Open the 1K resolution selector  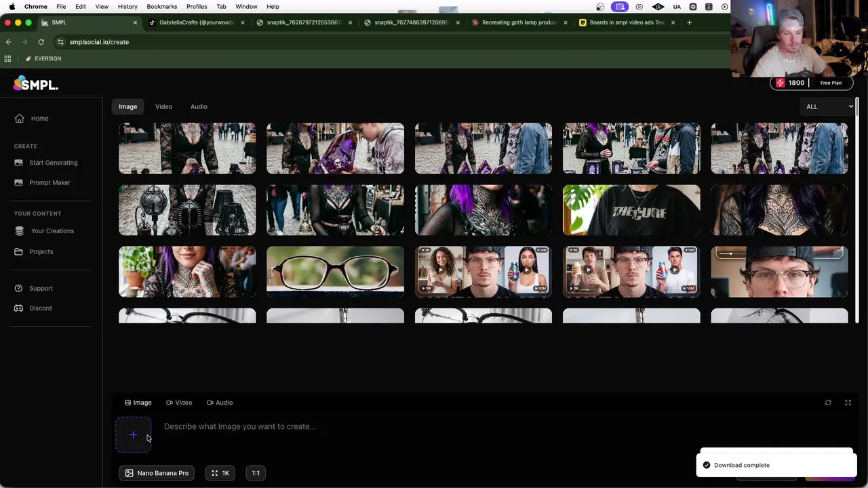(x=220, y=473)
